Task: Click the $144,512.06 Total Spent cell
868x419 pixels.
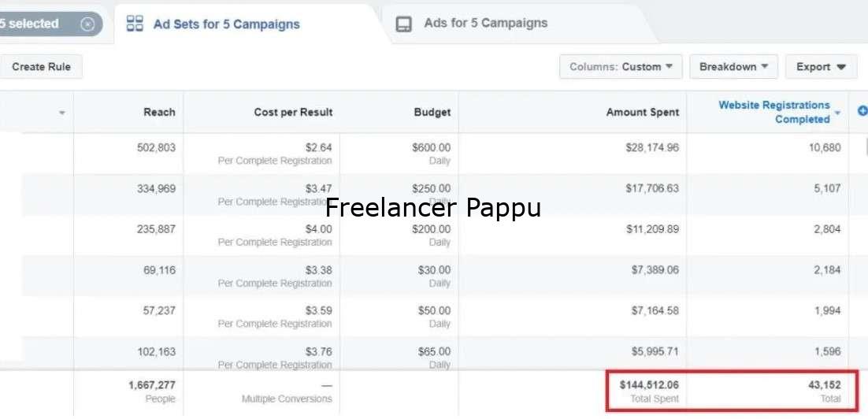Action: coord(649,391)
